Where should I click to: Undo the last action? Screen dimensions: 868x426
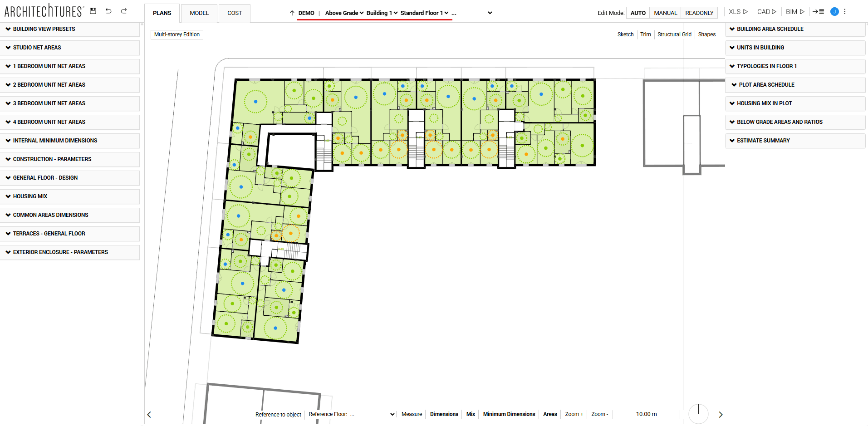tap(108, 11)
